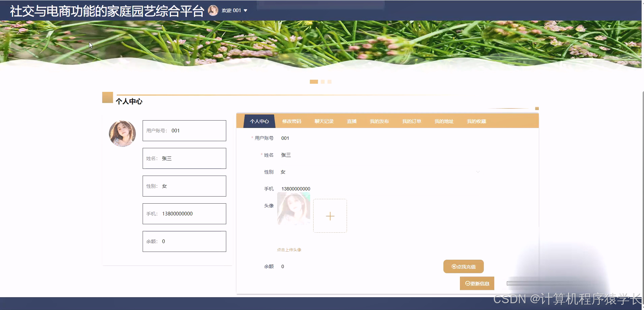The height and width of the screenshot is (310, 644).
Task: Click the recharge icon inside 点我充值 button
Action: 453,266
